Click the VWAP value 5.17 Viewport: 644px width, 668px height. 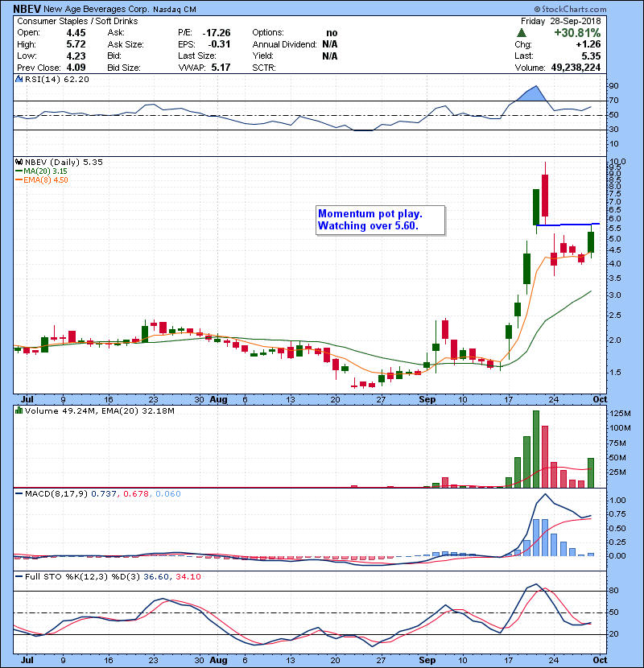point(221,68)
